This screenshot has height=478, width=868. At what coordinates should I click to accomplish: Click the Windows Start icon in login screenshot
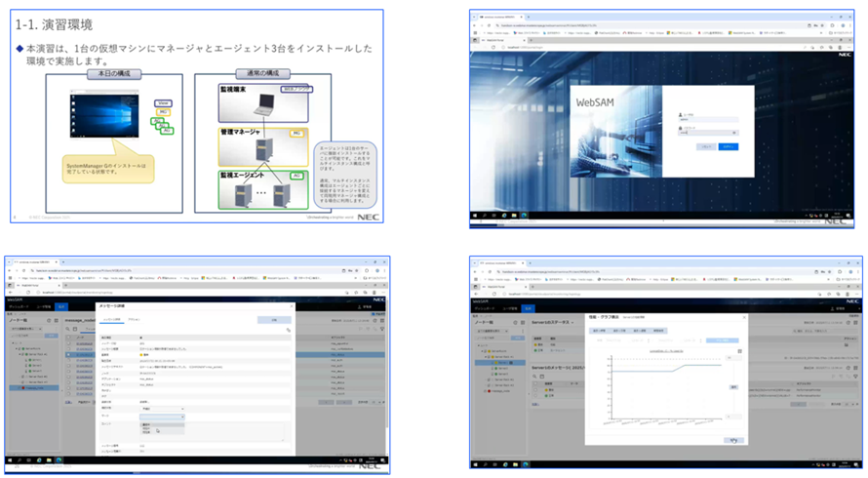point(476,214)
